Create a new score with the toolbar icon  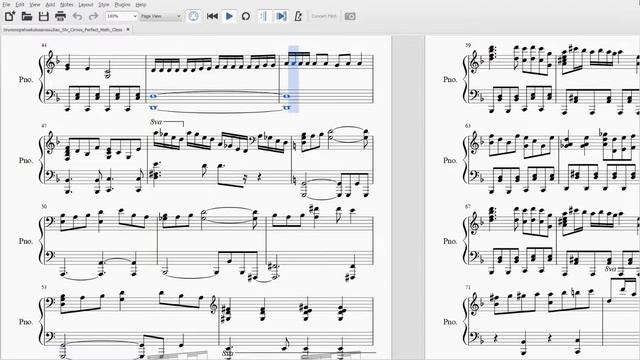pyautogui.click(x=10, y=16)
